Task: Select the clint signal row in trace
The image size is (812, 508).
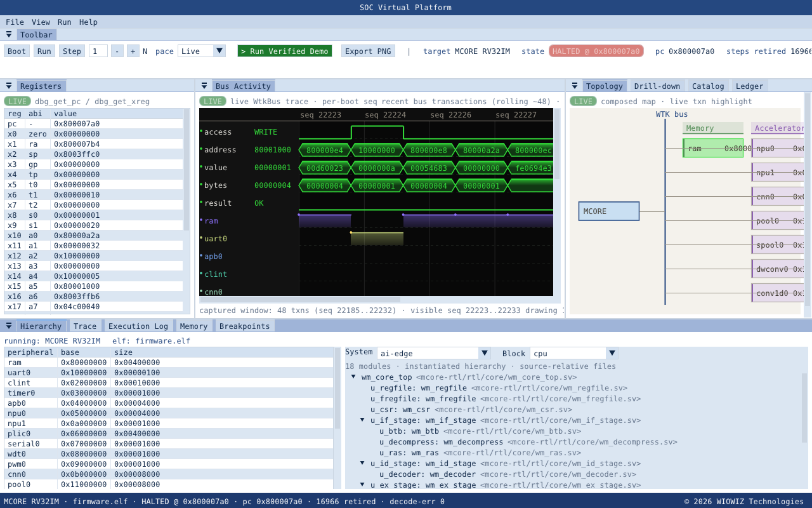Action: click(376, 274)
